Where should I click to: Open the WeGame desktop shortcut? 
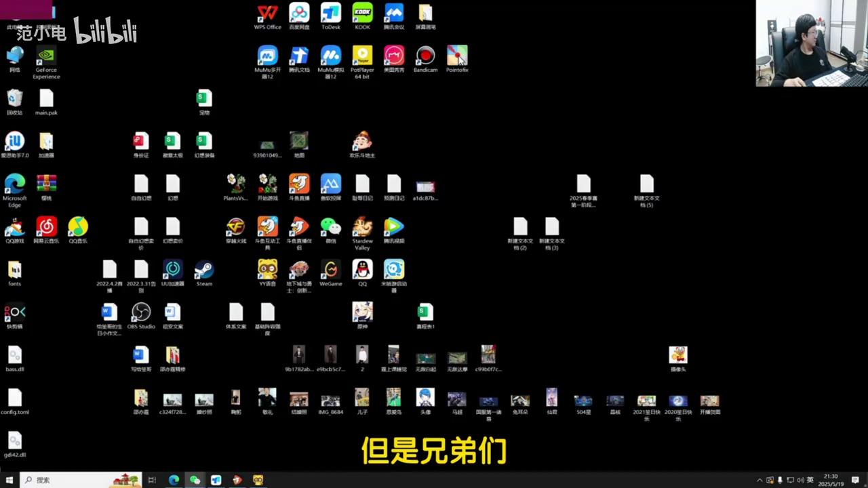[330, 270]
